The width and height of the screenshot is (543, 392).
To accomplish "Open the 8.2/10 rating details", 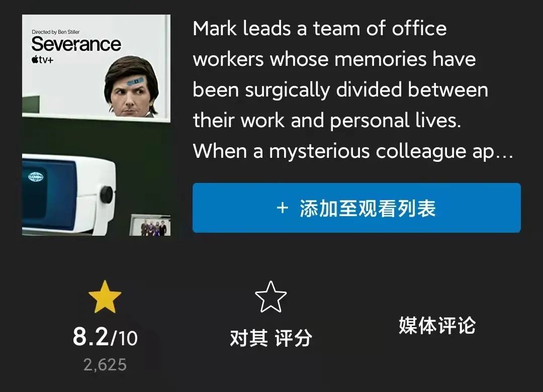I will pos(105,337).
